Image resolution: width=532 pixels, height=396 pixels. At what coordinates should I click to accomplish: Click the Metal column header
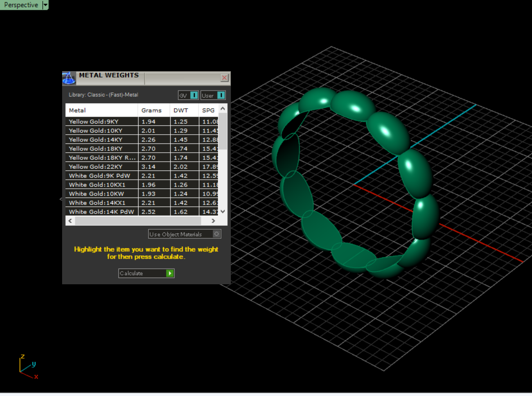[x=101, y=110]
